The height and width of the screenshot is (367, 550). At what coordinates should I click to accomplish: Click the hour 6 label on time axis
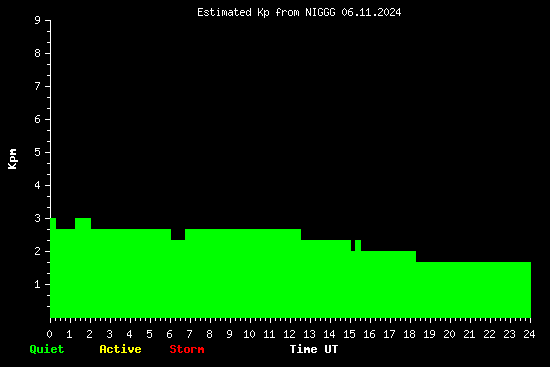point(169,334)
